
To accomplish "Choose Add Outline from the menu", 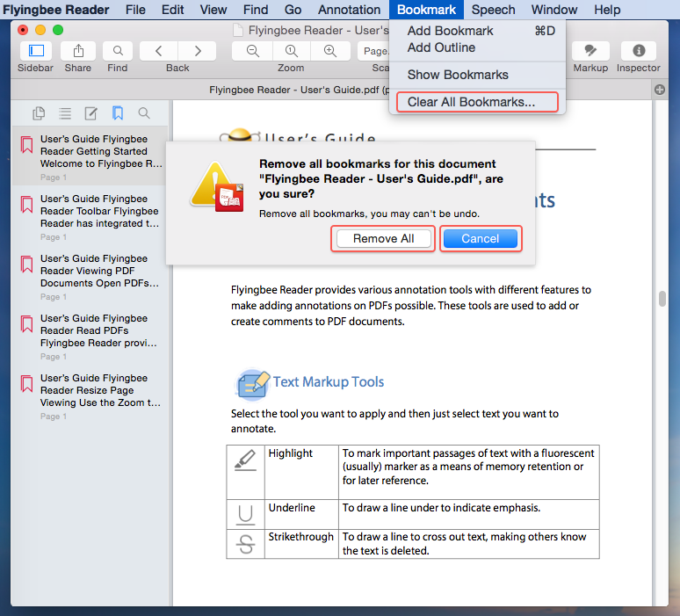I will tap(477, 47).
